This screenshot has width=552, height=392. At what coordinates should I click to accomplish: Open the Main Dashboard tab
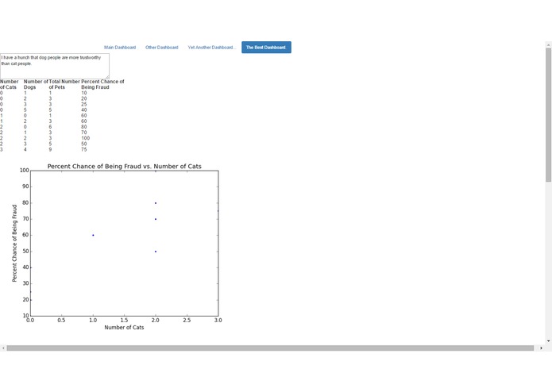[x=120, y=48]
